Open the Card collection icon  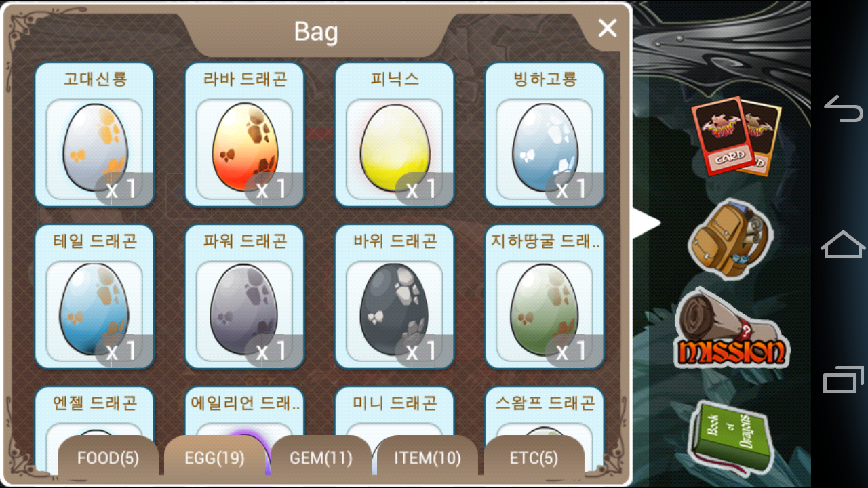(735, 136)
